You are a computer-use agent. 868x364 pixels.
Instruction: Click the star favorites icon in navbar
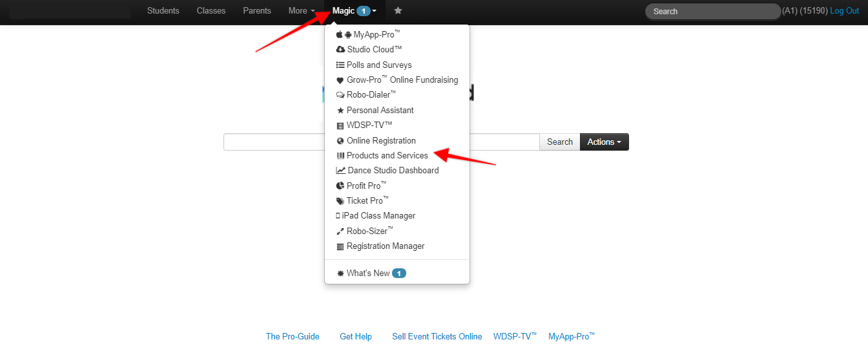[x=398, y=10]
